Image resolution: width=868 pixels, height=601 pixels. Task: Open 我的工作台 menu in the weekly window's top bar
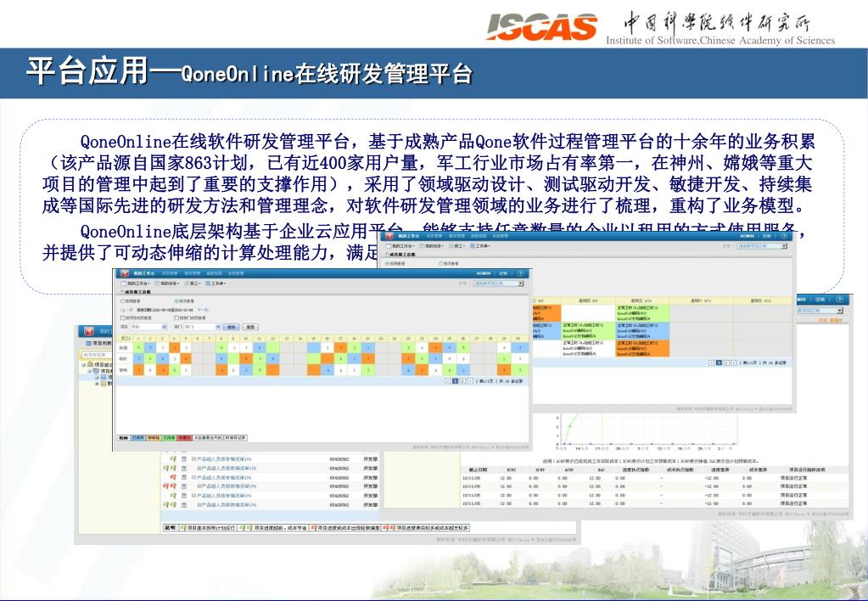click(x=408, y=236)
